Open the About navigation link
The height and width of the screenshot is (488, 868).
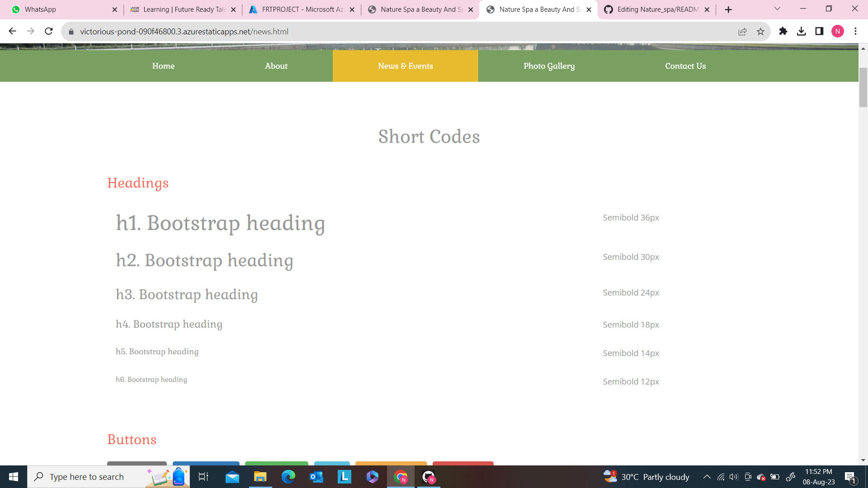coord(276,66)
